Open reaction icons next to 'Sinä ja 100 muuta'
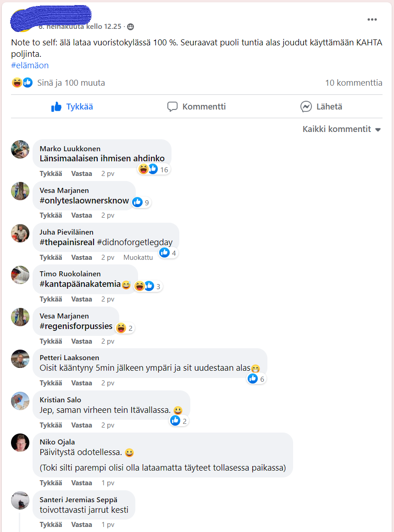This screenshot has height=532, width=394. click(x=22, y=82)
